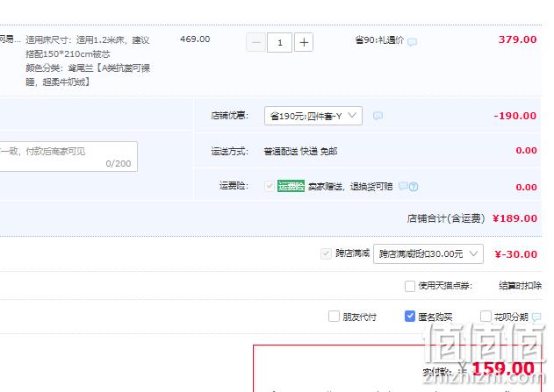Open the comment icon after 退换货可赔
The width and height of the screenshot is (554, 392).
(x=403, y=186)
